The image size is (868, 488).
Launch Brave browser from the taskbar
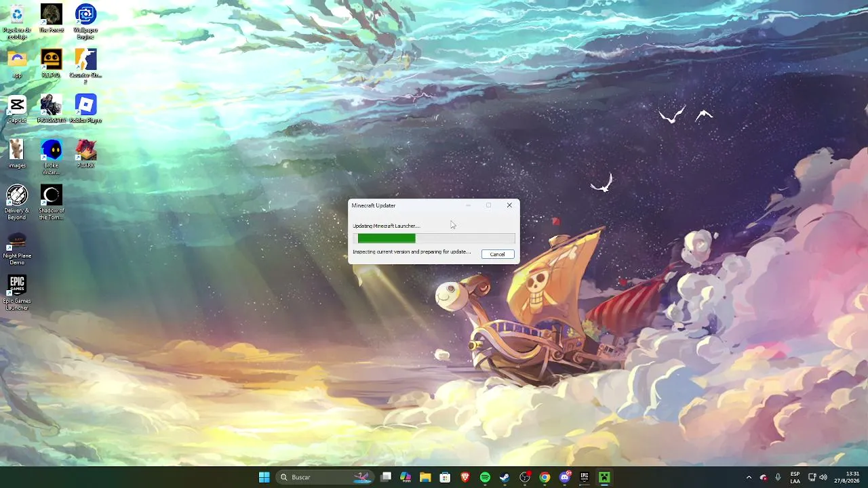(465, 477)
